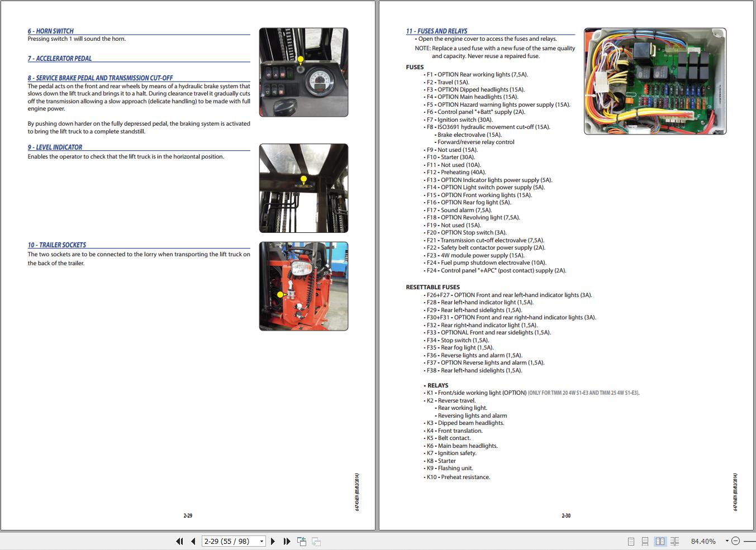Toggle facing pages view mode
The height and width of the screenshot is (550, 756).
coord(660,541)
